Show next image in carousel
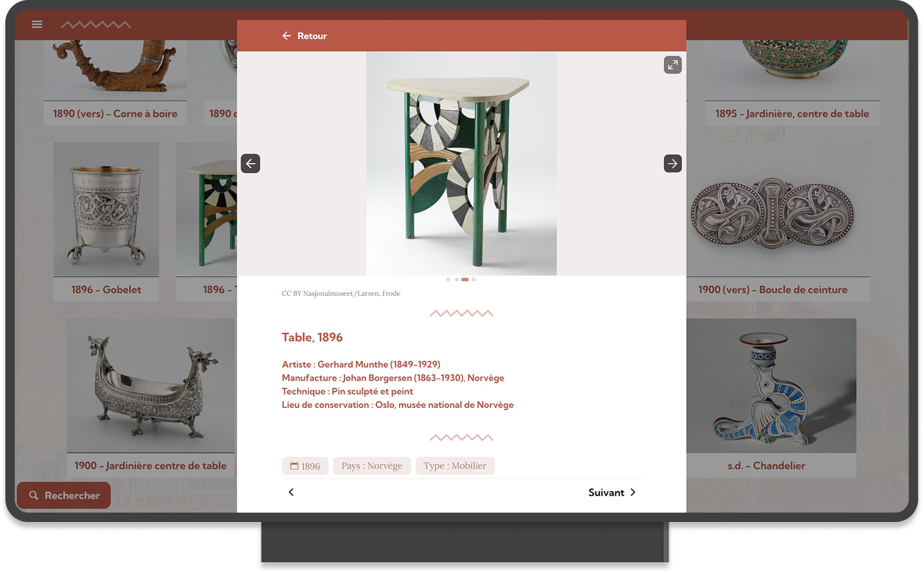 [673, 164]
